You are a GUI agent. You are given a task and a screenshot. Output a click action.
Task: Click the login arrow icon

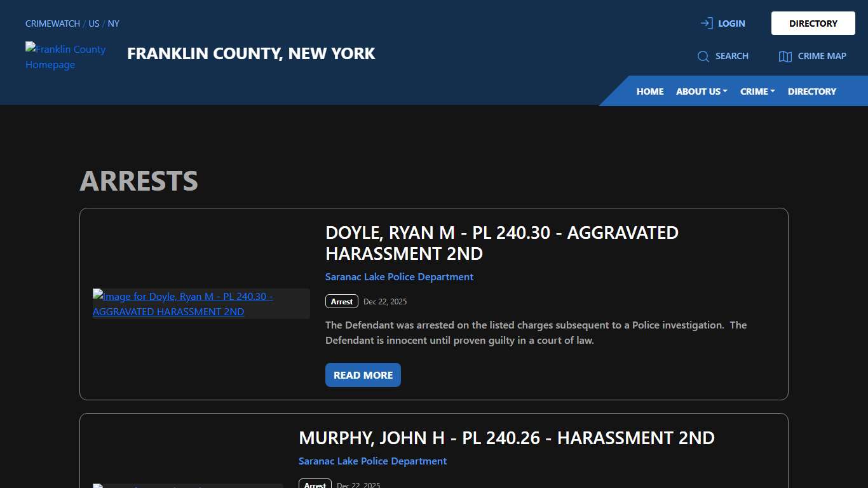click(706, 23)
